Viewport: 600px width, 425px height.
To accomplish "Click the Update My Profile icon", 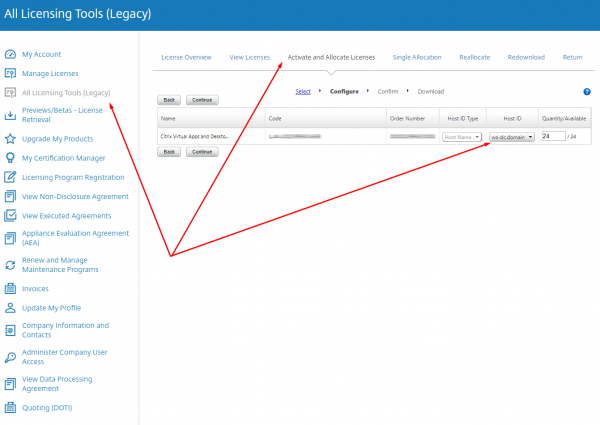I will pos(10,307).
